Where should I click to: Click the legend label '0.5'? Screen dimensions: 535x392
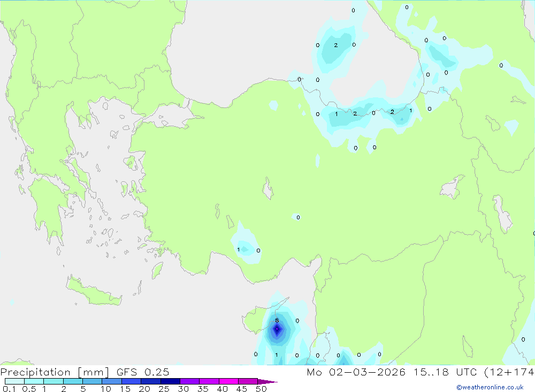point(29,389)
